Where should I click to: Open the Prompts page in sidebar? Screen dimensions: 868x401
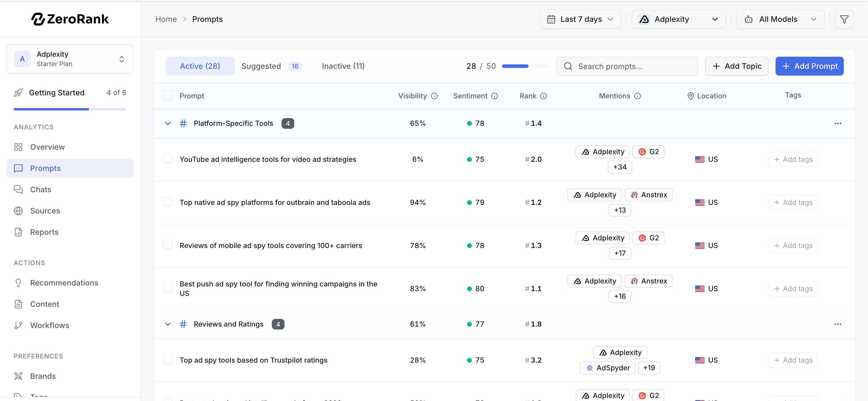70,168
